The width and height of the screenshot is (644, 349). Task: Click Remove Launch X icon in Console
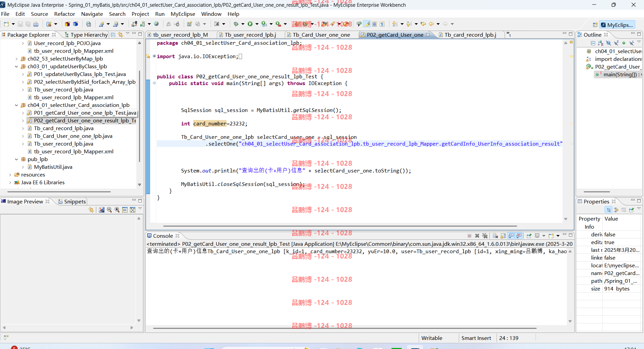click(477, 236)
